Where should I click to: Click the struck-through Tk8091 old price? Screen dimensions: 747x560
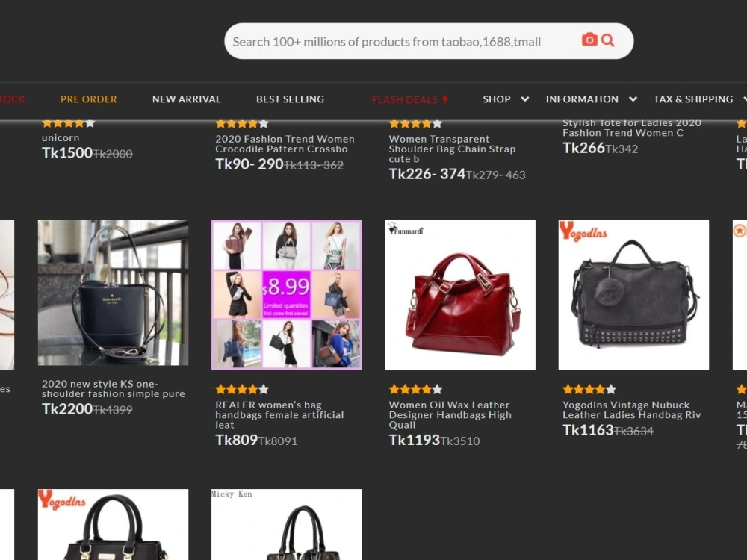278,441
